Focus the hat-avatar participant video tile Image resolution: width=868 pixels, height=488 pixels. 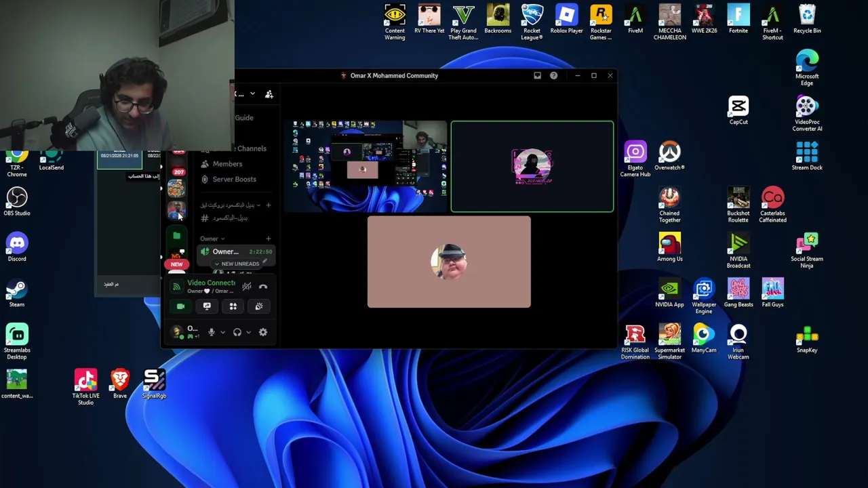click(449, 262)
